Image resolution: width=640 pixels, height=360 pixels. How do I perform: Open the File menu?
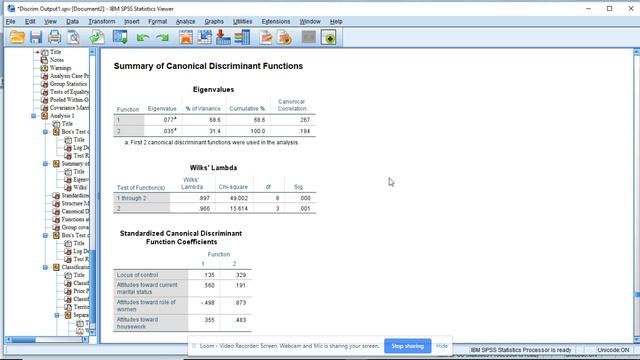pyautogui.click(x=11, y=21)
